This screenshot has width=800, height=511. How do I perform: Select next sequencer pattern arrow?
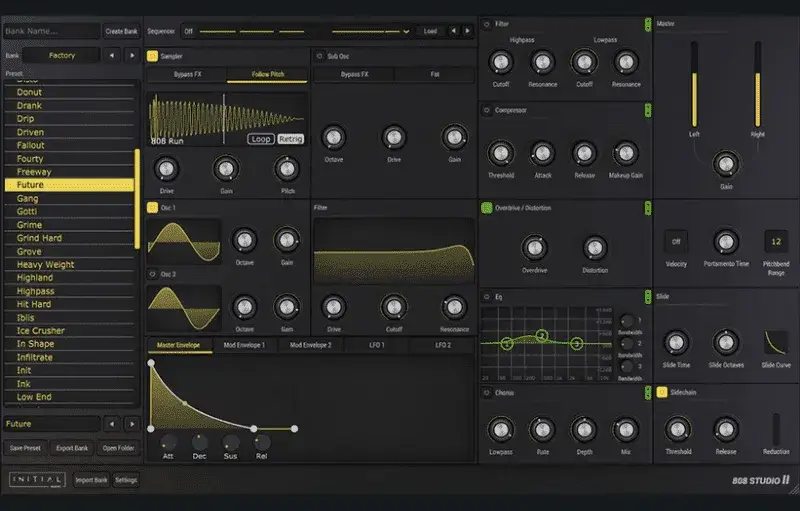pos(467,31)
